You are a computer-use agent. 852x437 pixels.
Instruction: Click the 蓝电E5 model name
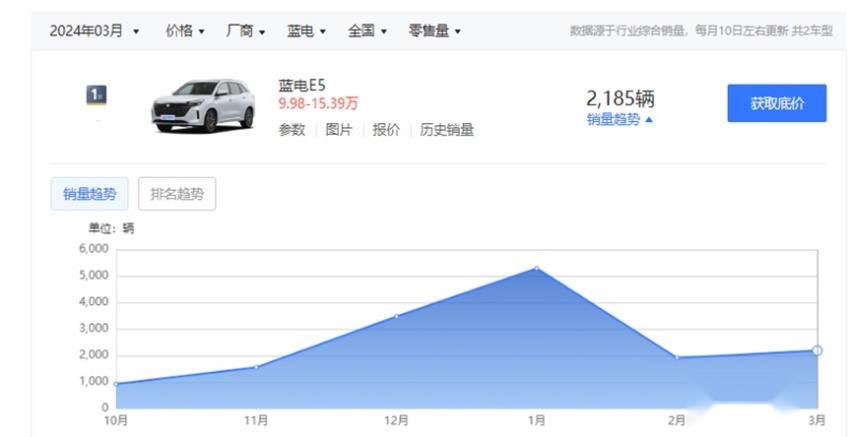pos(302,86)
